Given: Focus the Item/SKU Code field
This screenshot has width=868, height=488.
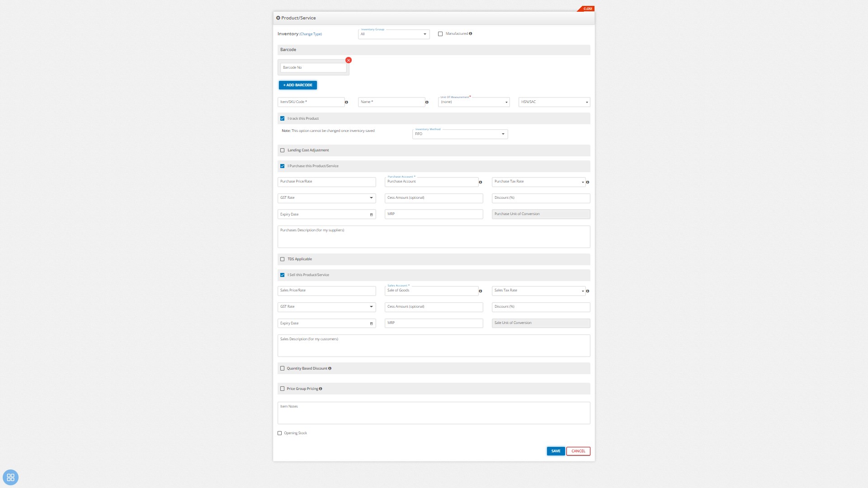Looking at the screenshot, I should point(311,102).
